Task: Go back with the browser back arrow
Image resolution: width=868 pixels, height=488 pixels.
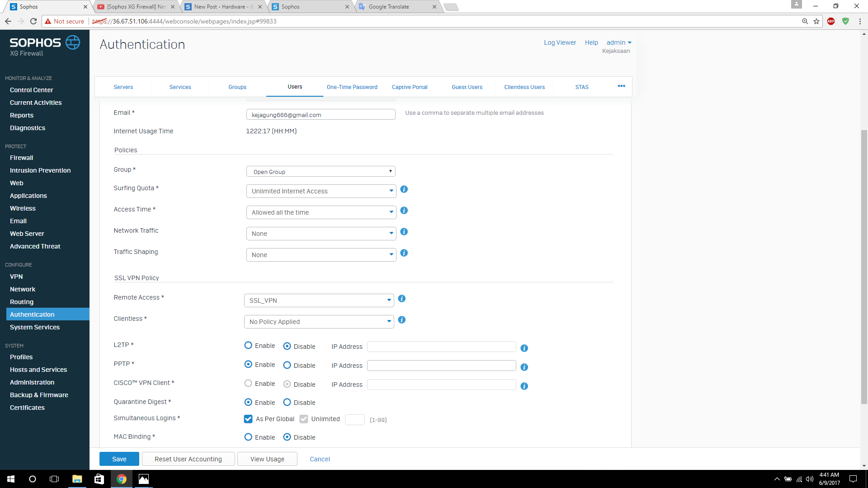Action: click(8, 21)
